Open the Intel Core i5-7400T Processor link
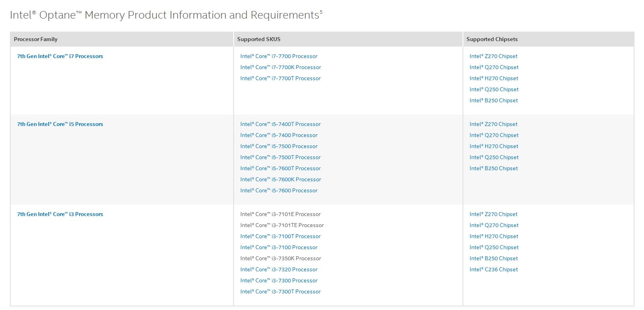 280,124
